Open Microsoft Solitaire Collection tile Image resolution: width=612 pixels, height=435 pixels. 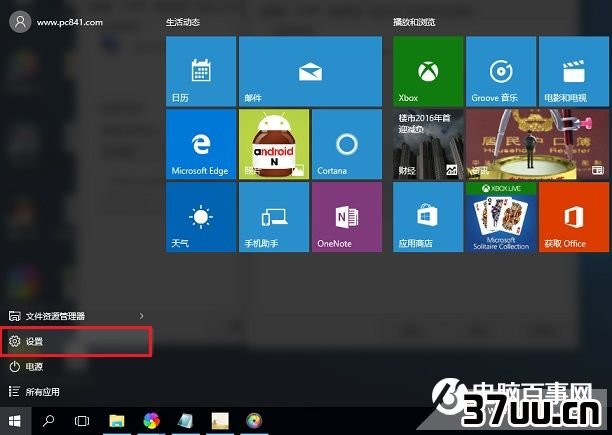point(501,217)
